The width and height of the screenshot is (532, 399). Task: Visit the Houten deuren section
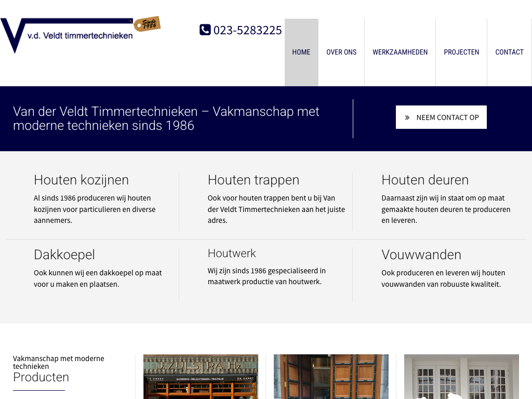(425, 180)
